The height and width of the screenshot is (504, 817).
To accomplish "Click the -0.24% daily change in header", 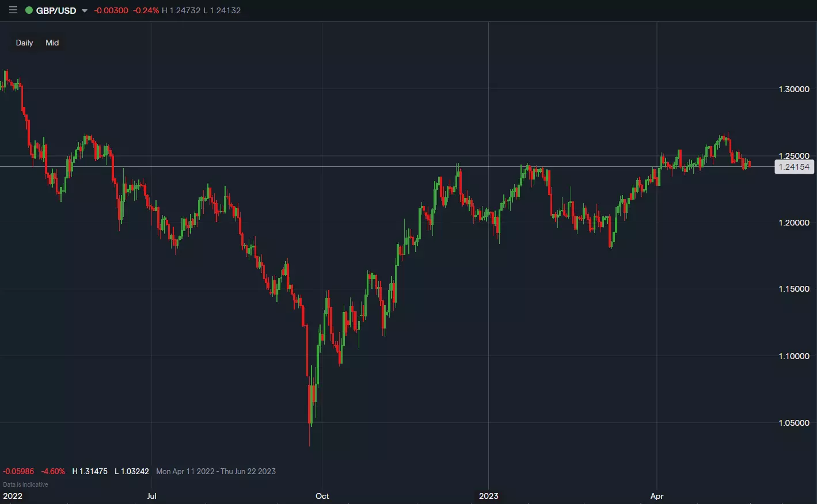I will pos(146,10).
